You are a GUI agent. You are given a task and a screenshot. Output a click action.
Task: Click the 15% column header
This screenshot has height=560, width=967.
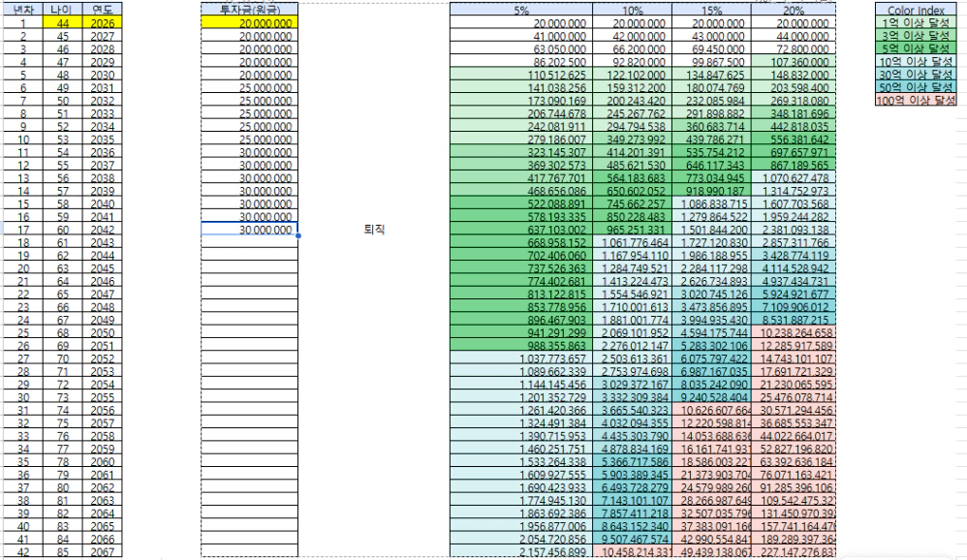tap(711, 10)
